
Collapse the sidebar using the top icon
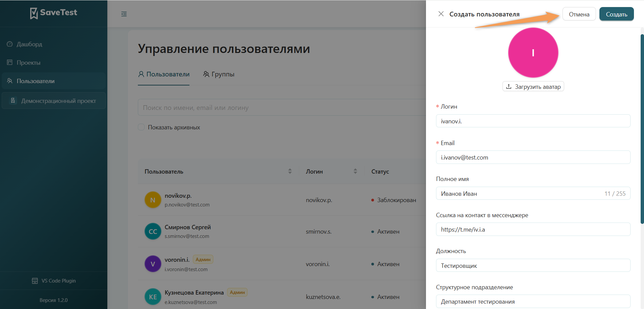124,14
